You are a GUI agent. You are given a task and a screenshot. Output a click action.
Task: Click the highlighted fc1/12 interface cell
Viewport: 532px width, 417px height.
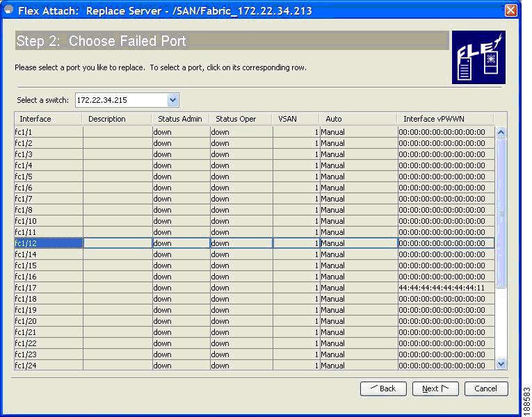(x=49, y=243)
